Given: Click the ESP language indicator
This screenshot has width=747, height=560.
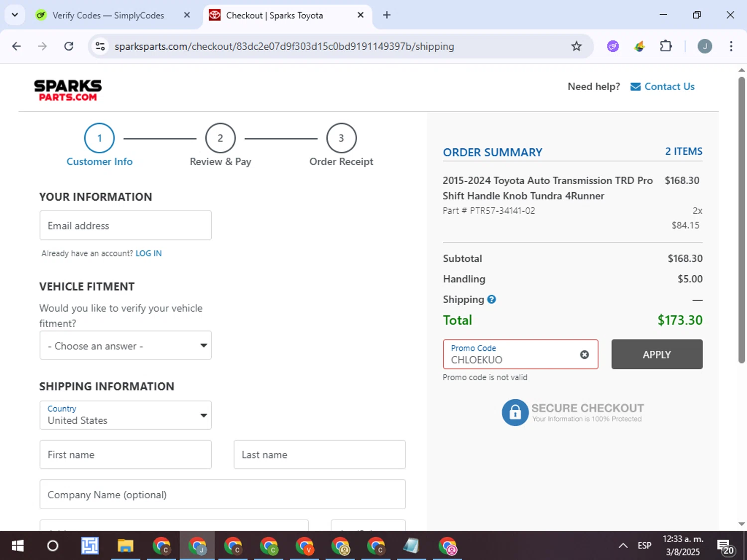Looking at the screenshot, I should [x=644, y=546].
